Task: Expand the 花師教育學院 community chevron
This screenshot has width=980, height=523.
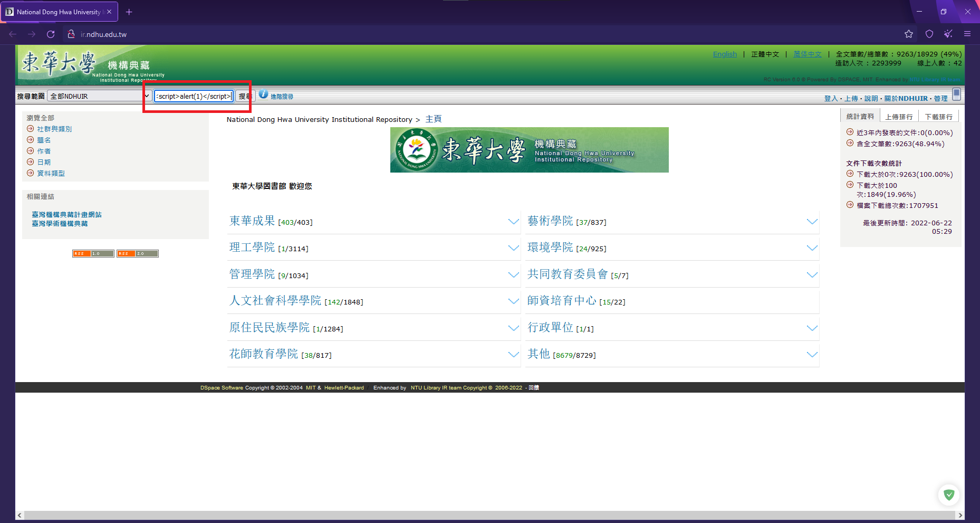Action: tap(513, 355)
